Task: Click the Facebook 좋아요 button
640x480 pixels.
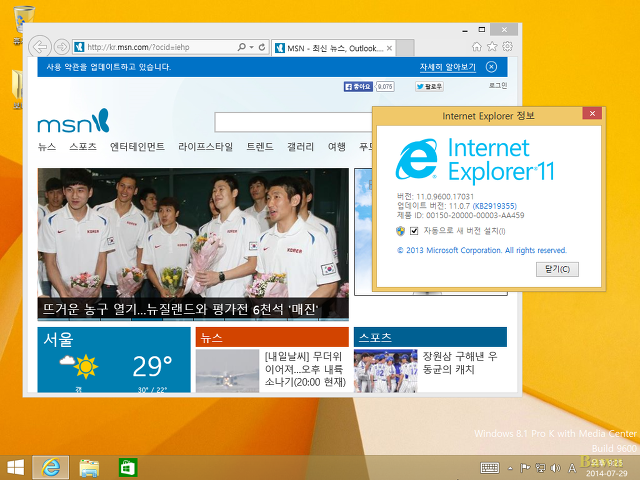Action: point(358,87)
